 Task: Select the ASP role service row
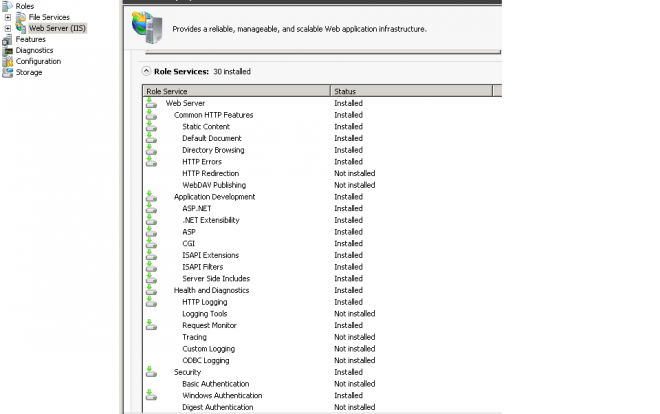tap(322, 232)
